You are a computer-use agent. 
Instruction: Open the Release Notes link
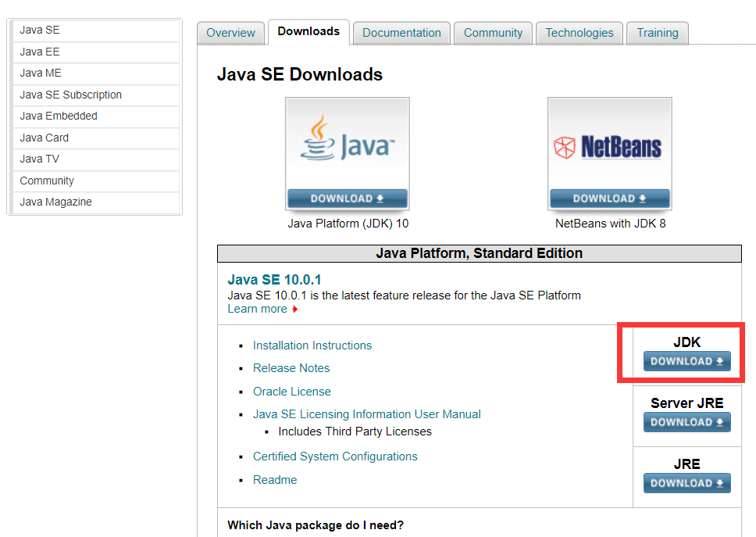point(291,368)
